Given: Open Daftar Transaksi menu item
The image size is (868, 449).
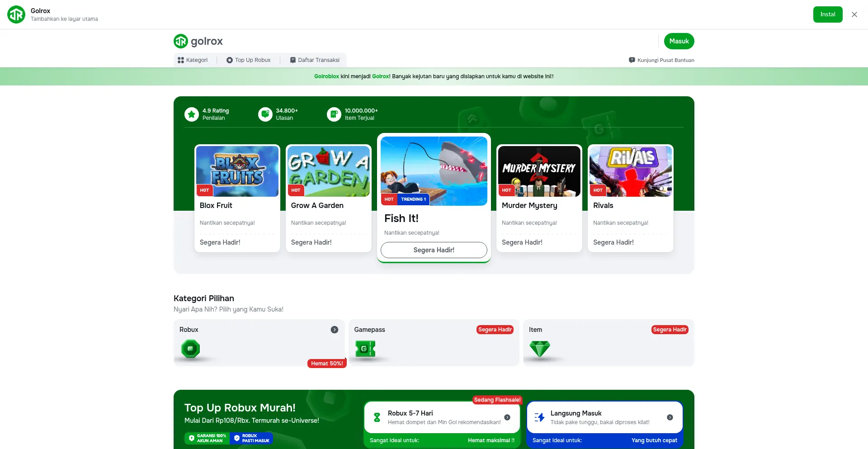Looking at the screenshot, I should tap(315, 60).
